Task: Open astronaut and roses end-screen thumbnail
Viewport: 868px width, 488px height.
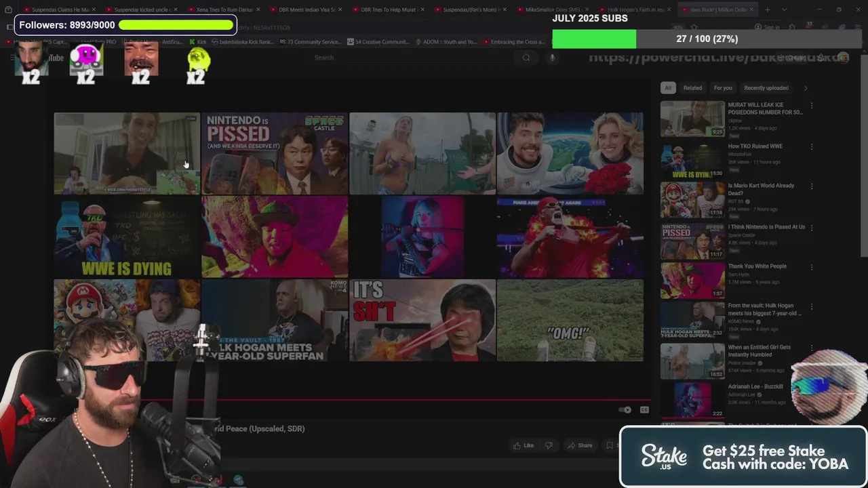Action: tap(570, 153)
